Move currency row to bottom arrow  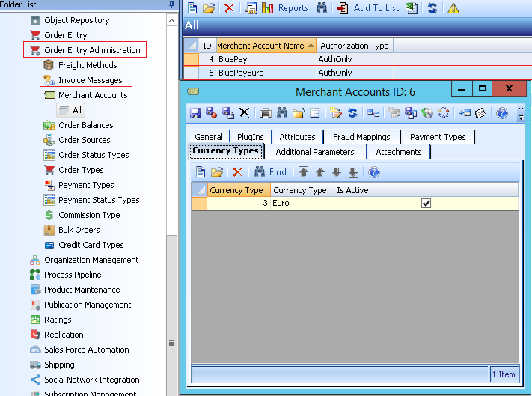pos(353,172)
